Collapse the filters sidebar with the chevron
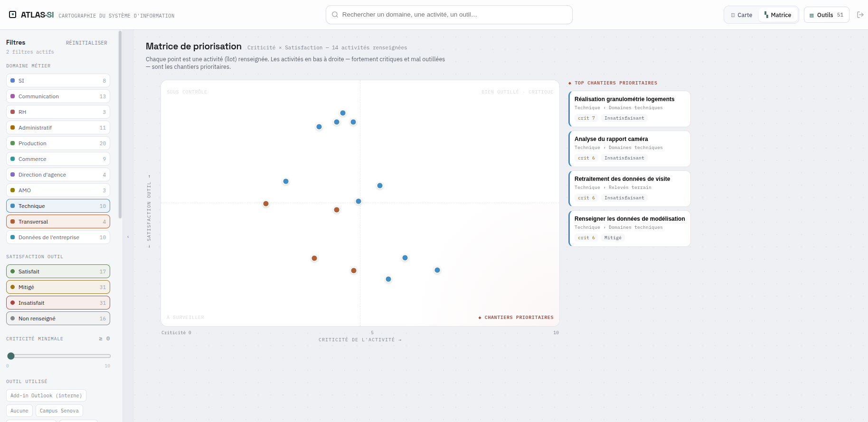868x422 pixels. pyautogui.click(x=128, y=237)
